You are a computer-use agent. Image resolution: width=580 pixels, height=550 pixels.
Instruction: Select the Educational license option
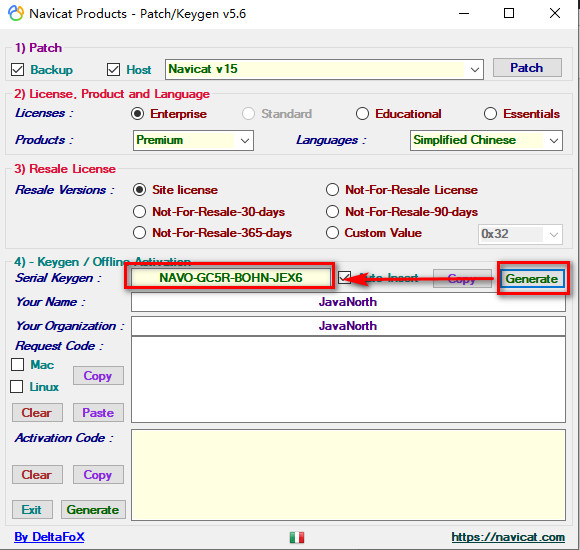[362, 114]
